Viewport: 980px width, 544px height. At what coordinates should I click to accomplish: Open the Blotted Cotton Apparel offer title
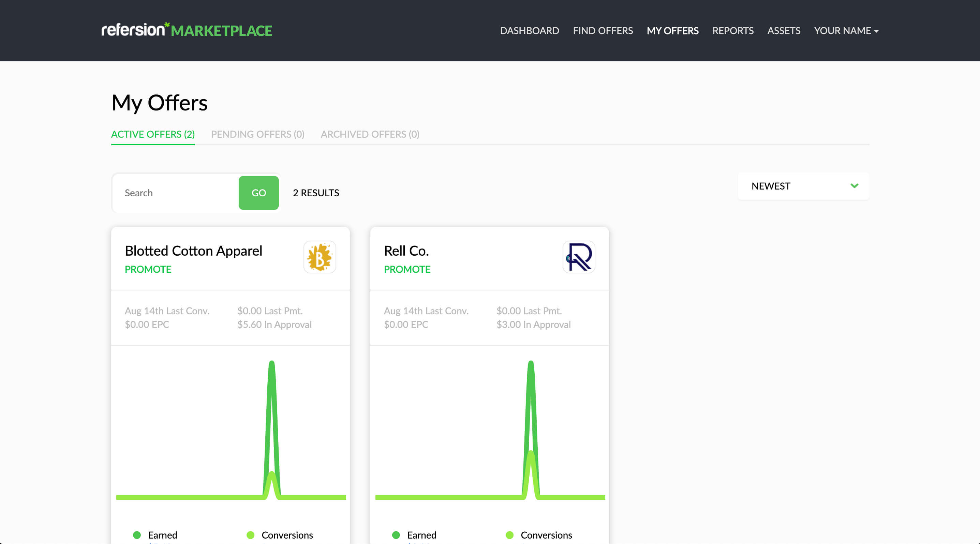point(193,251)
